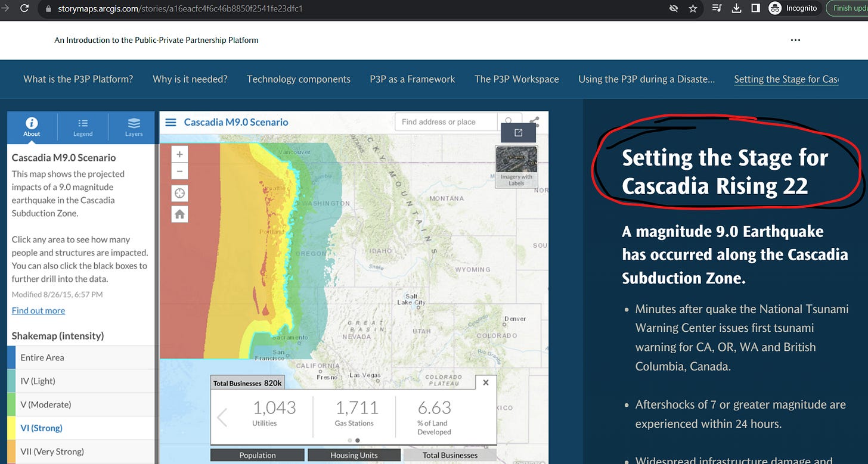Open Technology components section
Image resolution: width=868 pixels, height=464 pixels.
coord(299,79)
